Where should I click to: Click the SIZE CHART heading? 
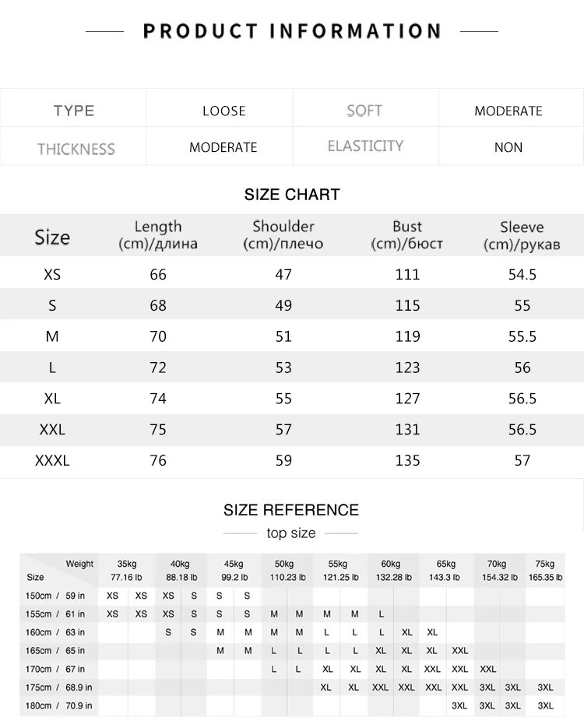tap(292, 194)
